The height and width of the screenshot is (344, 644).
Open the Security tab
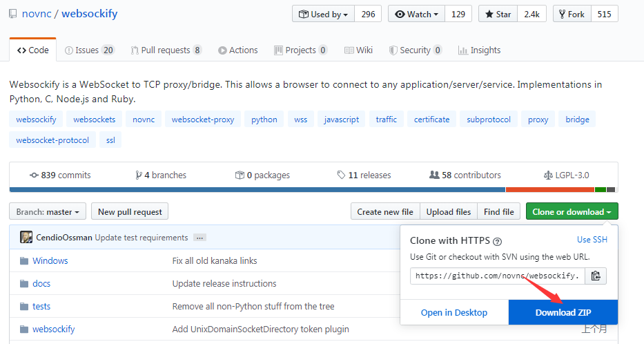coord(416,50)
